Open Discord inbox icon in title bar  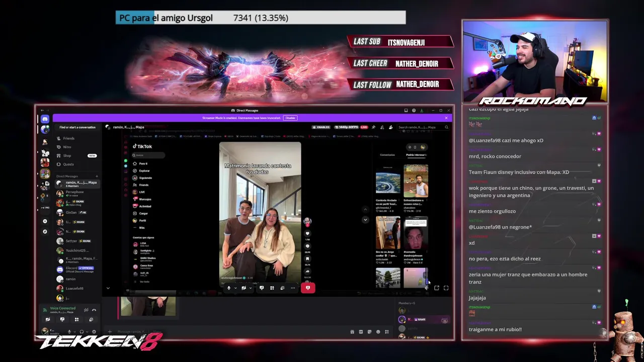coord(406,110)
